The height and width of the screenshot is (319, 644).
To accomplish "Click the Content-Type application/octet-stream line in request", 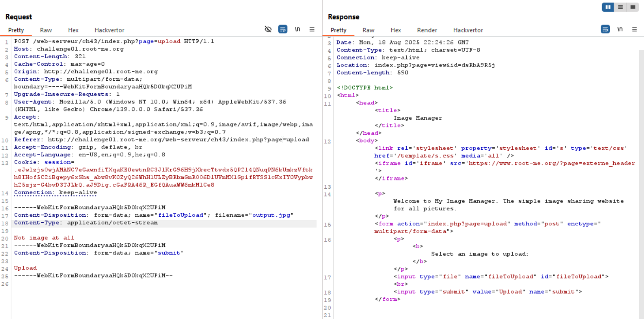I will (86, 223).
